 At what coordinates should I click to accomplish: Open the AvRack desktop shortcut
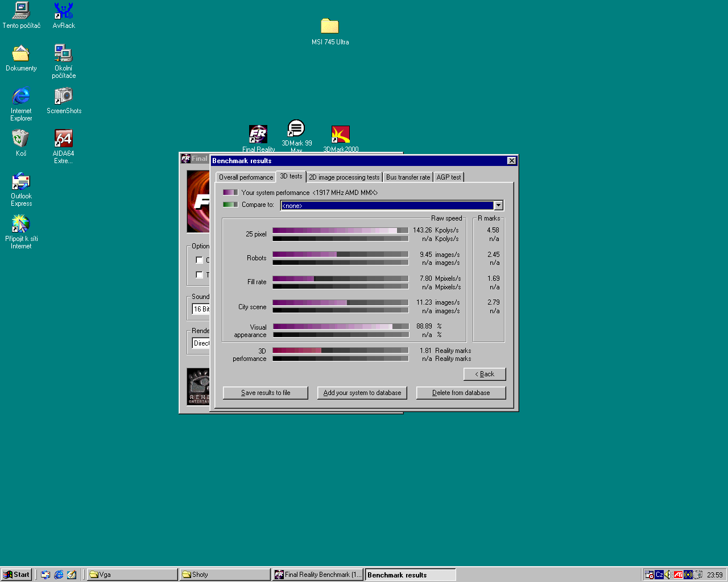63,11
